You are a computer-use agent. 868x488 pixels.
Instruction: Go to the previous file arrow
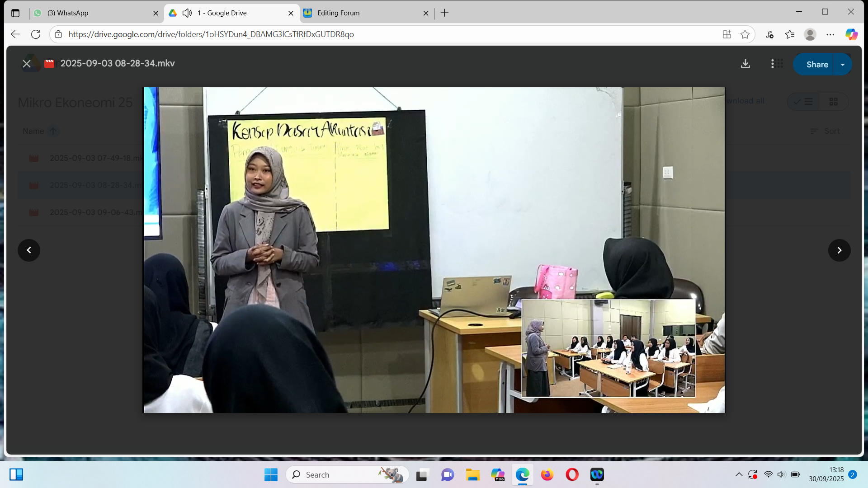pos(29,250)
